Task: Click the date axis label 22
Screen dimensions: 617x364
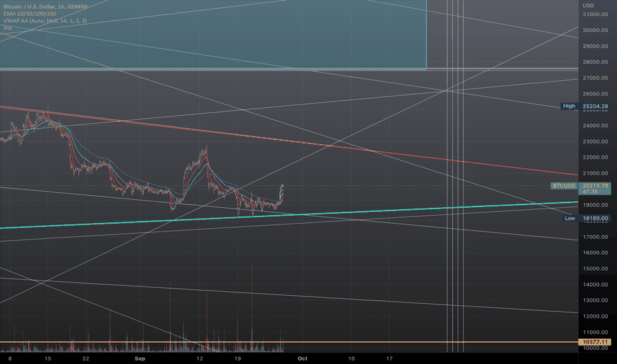Action: coord(86,359)
